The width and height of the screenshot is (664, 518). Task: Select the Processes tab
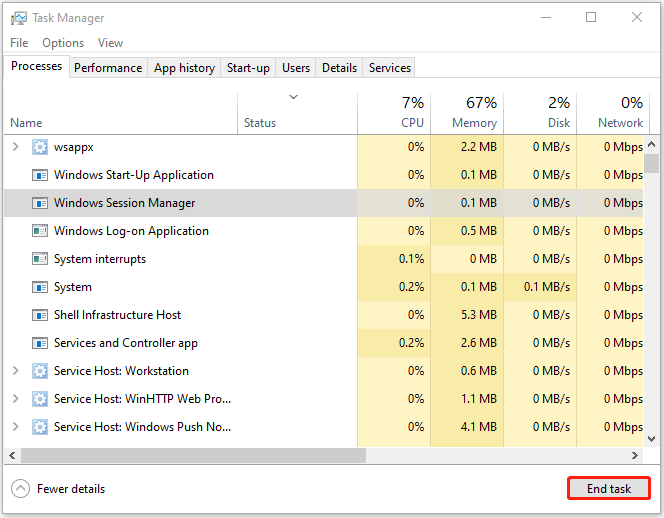[36, 66]
